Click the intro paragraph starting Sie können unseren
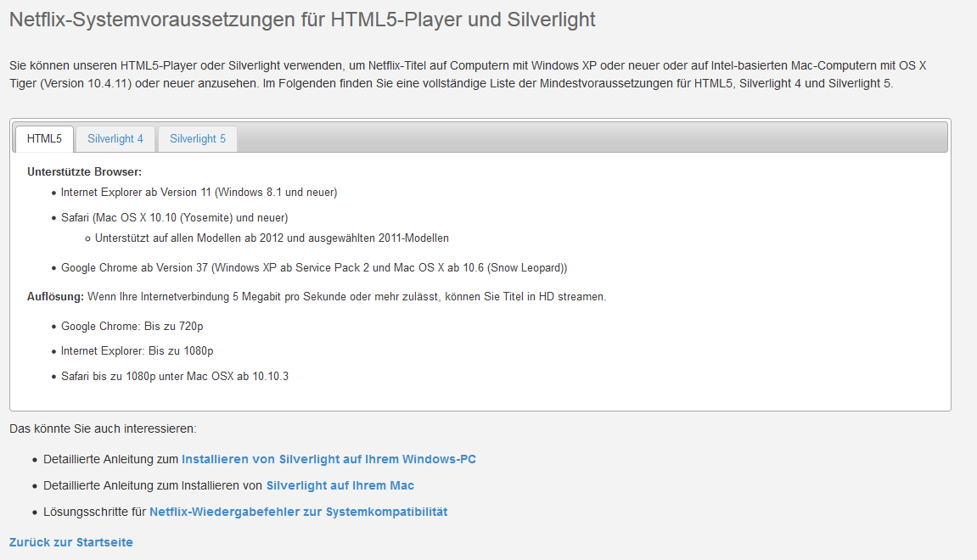The width and height of the screenshot is (977, 560). point(468,74)
